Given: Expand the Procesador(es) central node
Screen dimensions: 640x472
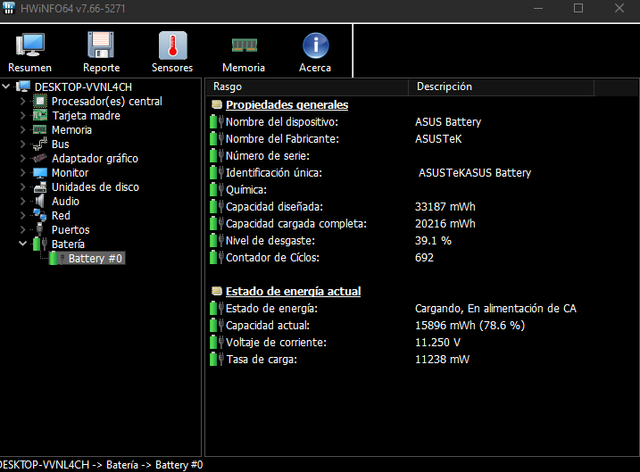Looking at the screenshot, I should [23, 101].
